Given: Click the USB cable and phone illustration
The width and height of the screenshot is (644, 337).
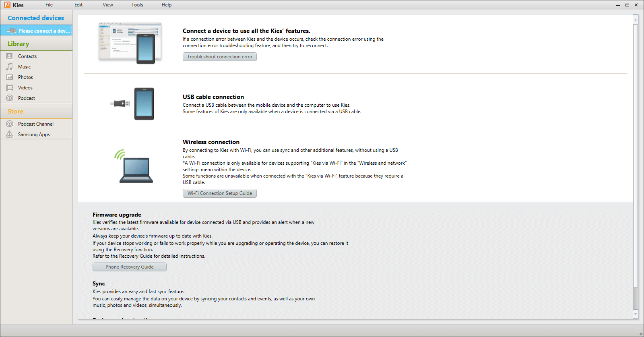Looking at the screenshot, I should tap(132, 103).
